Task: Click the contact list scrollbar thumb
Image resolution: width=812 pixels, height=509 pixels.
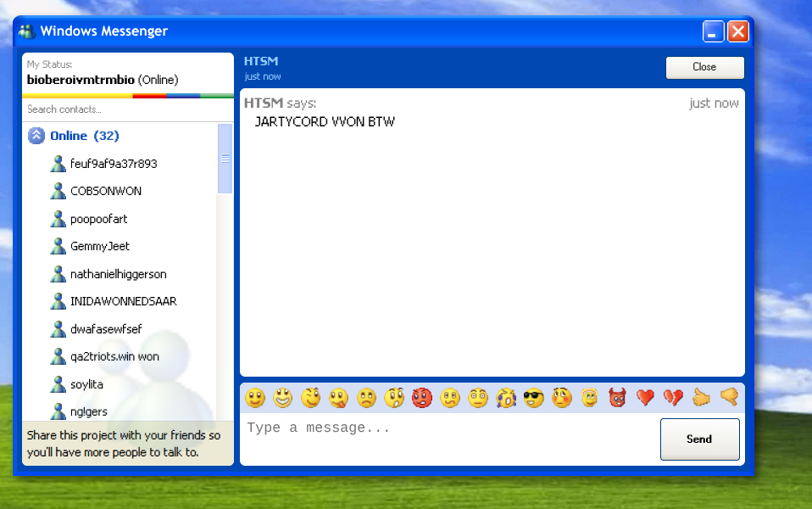Action: pyautogui.click(x=225, y=159)
